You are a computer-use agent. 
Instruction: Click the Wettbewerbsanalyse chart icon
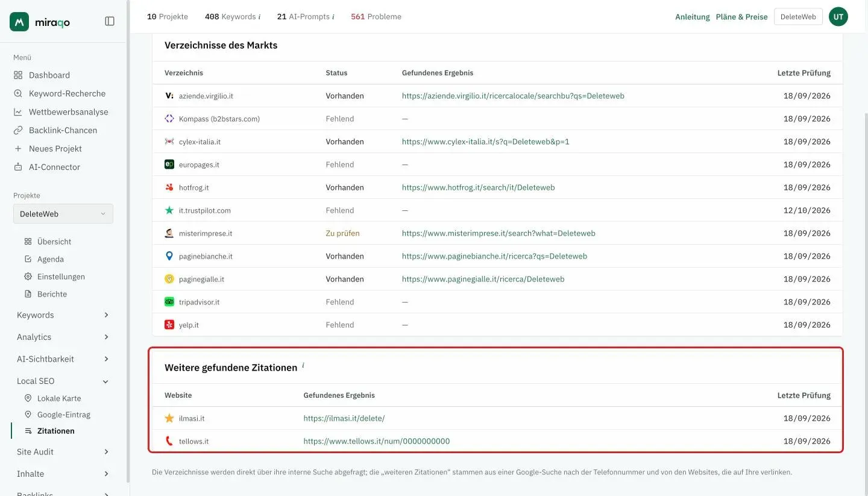coord(18,112)
